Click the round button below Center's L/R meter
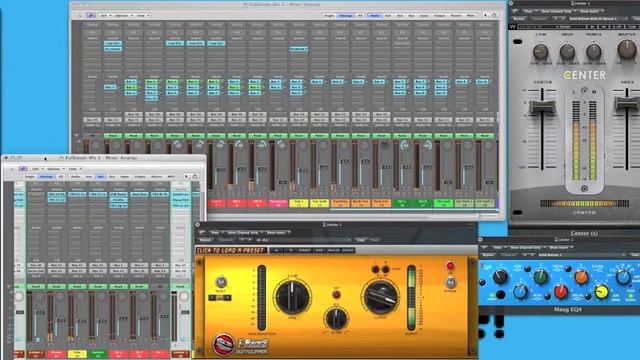The image size is (640, 360). pos(584,189)
